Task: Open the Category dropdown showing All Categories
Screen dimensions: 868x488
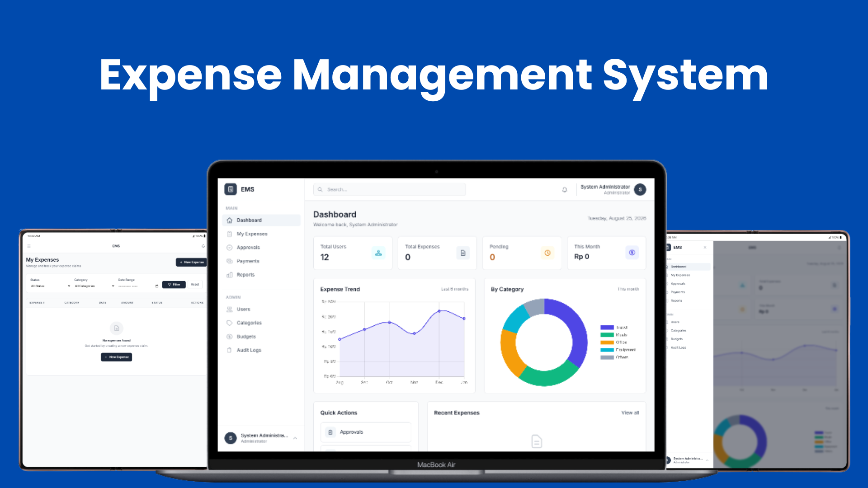Action: click(x=94, y=286)
